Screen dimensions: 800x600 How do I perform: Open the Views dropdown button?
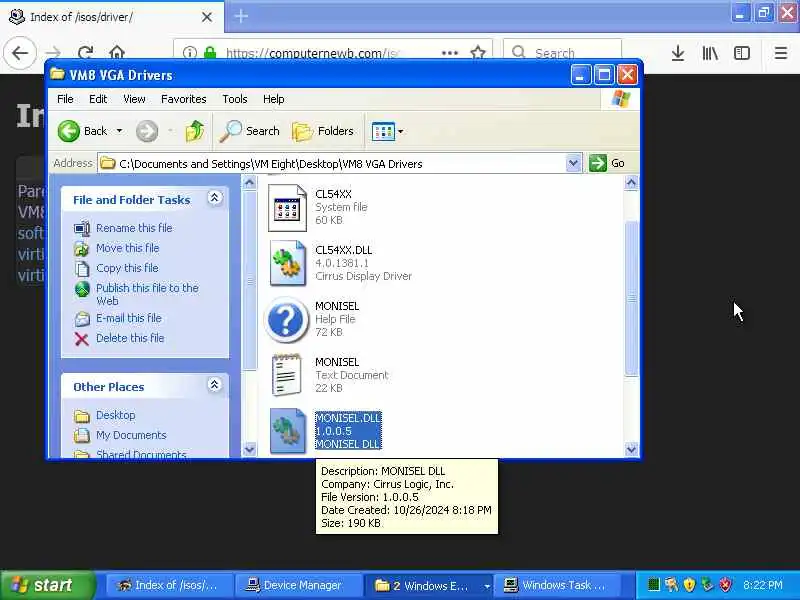[x=388, y=131]
